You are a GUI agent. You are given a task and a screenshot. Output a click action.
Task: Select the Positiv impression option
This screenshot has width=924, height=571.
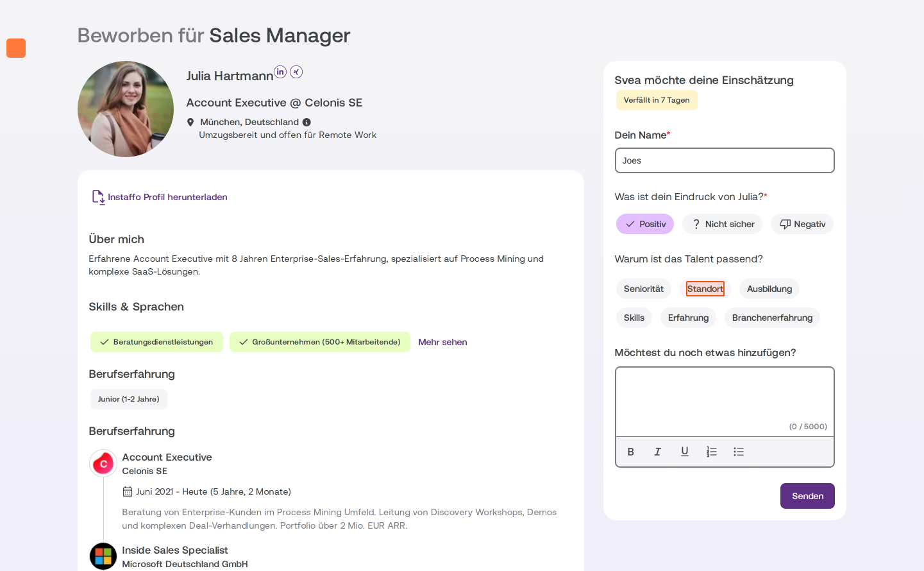pos(645,224)
